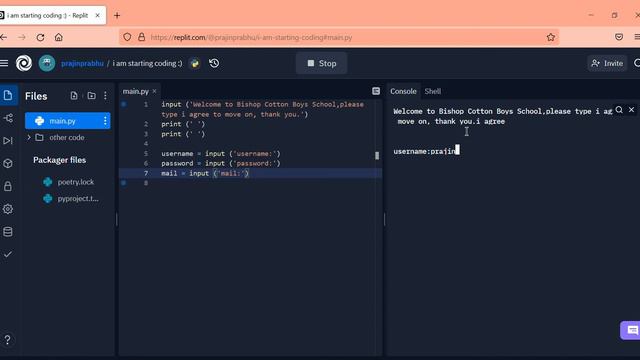Click the prajinprabhu username link

(x=82, y=63)
